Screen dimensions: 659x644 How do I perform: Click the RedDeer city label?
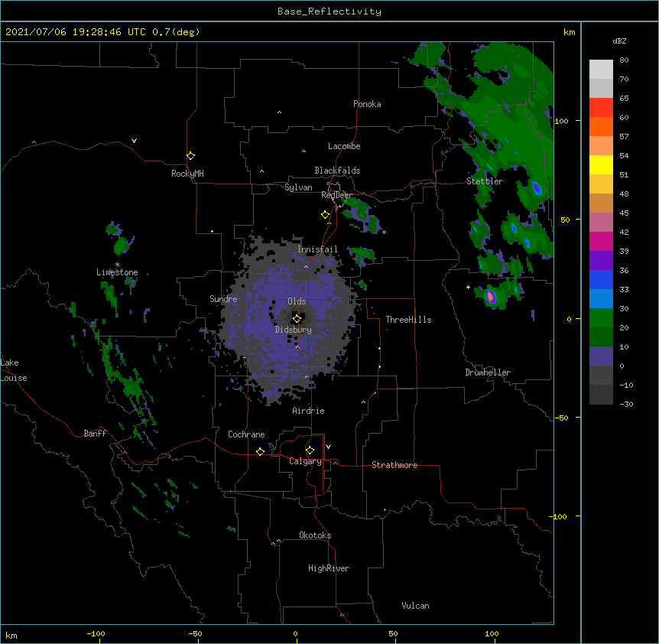pos(337,195)
